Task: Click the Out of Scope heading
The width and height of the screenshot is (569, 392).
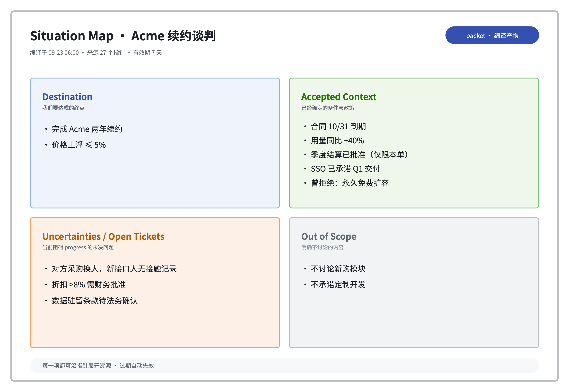Action: (329, 236)
